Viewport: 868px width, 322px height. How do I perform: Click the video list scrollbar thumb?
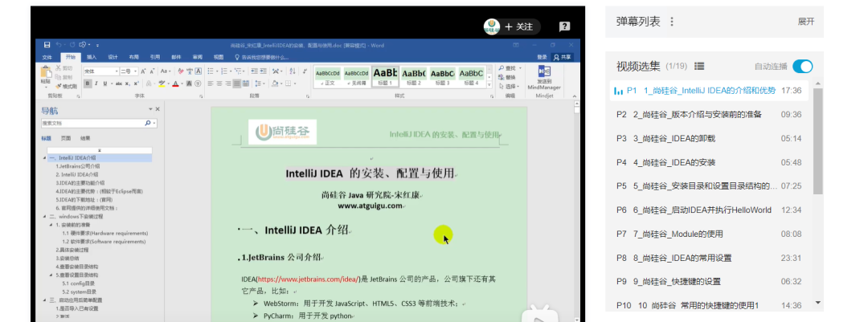817,141
